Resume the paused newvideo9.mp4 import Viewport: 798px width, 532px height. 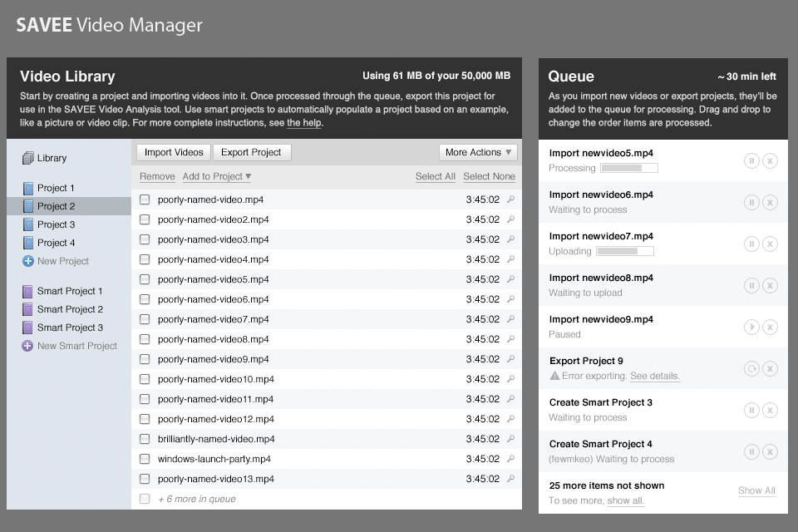pyautogui.click(x=751, y=327)
